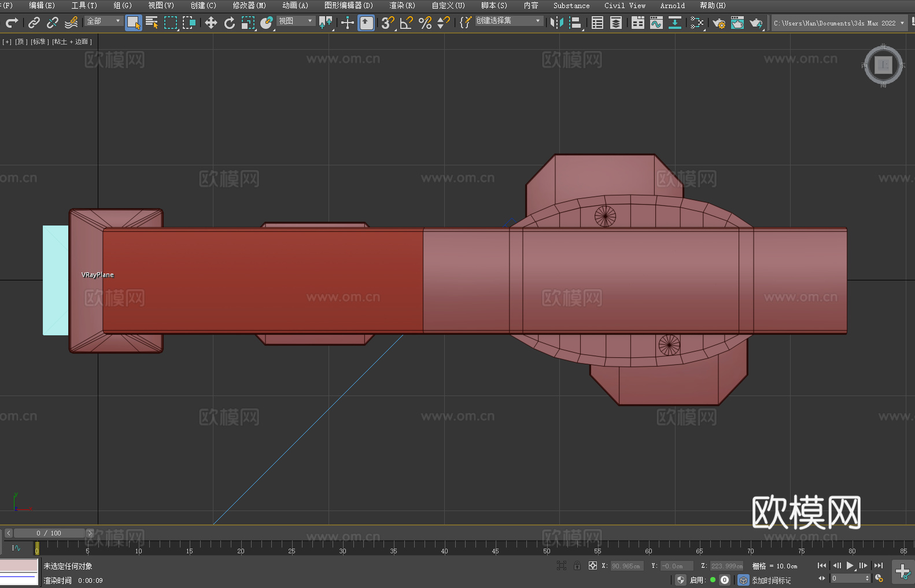This screenshot has height=588, width=915.
Task: Toggle angle snap
Action: click(406, 23)
